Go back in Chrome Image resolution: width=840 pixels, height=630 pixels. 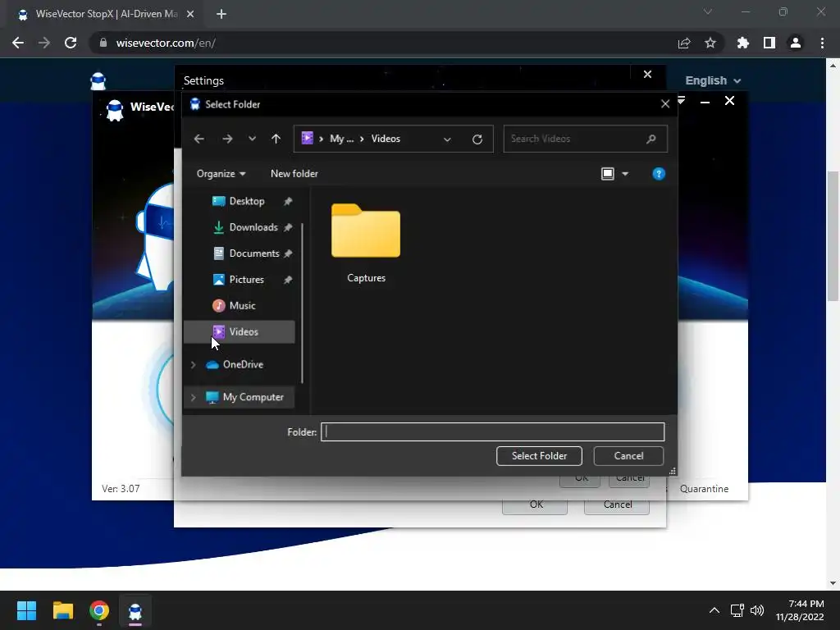(x=18, y=43)
